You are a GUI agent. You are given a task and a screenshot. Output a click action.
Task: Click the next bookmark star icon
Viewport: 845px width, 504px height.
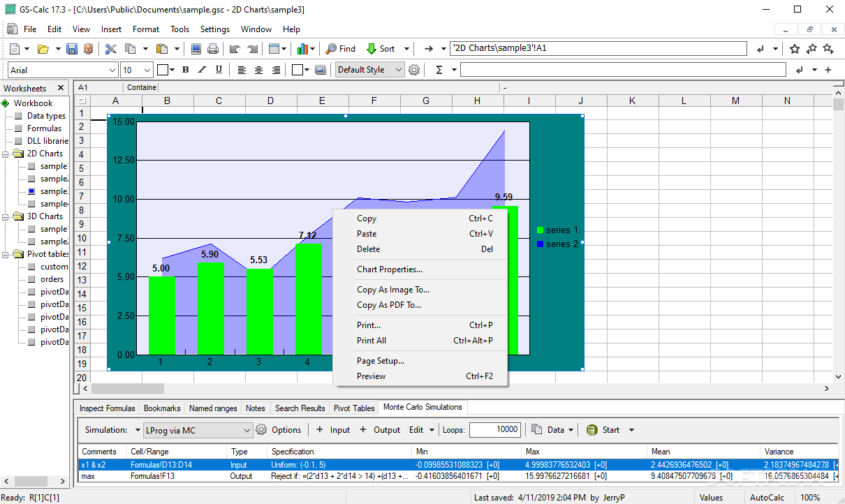828,49
